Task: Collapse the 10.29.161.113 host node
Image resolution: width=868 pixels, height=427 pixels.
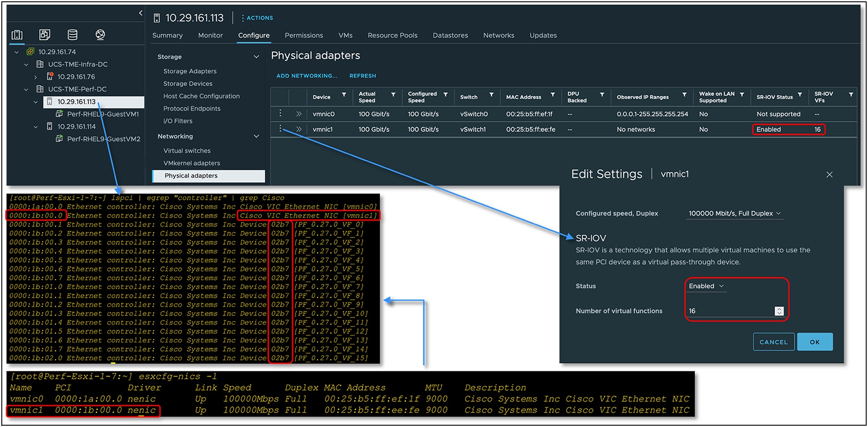Action: (x=36, y=102)
